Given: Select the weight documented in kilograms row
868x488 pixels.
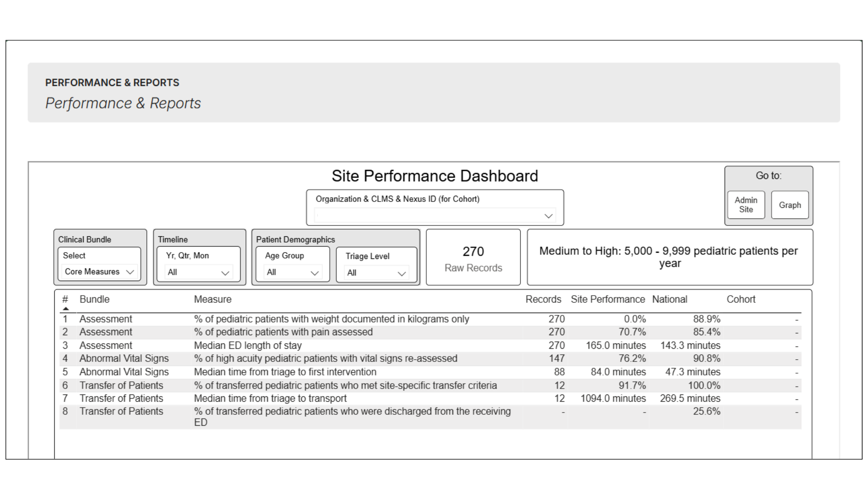Looking at the screenshot, I should click(331, 319).
